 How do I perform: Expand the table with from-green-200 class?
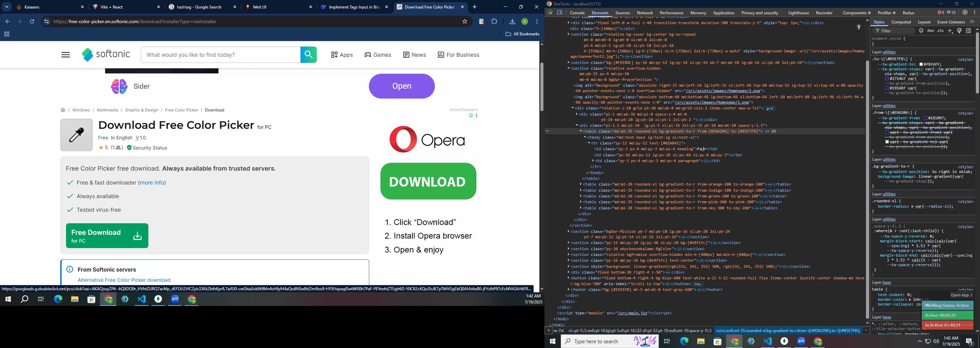[581, 196]
